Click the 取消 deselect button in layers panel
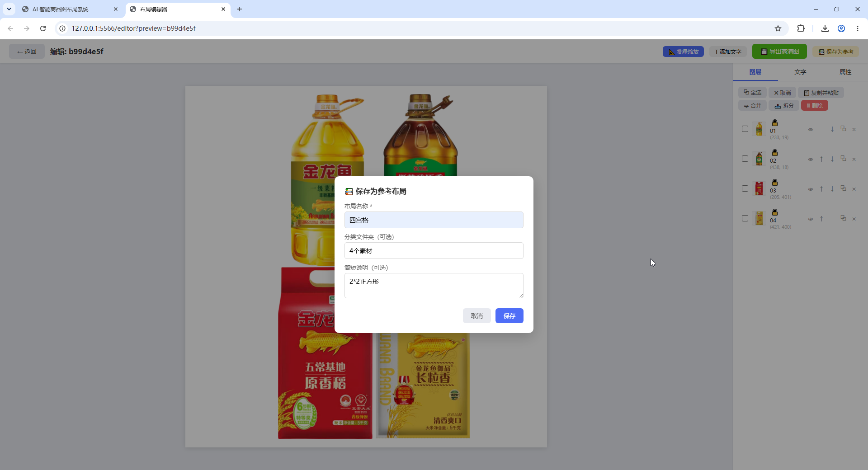 pyautogui.click(x=782, y=93)
